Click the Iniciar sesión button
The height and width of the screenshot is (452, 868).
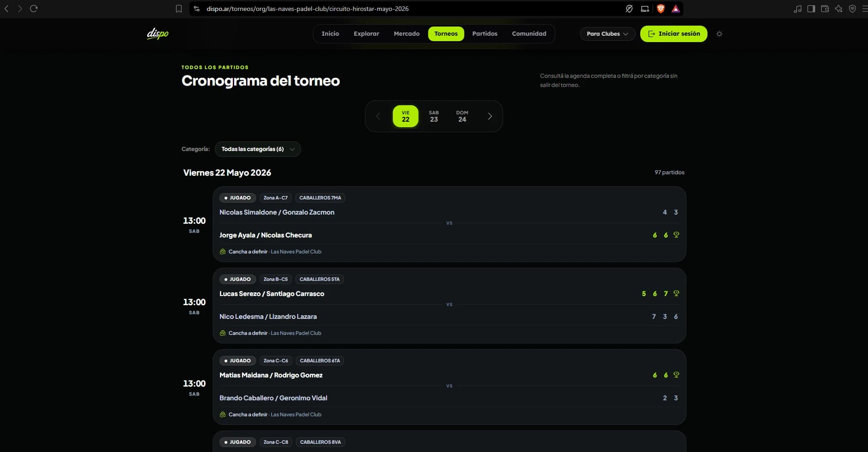(674, 34)
